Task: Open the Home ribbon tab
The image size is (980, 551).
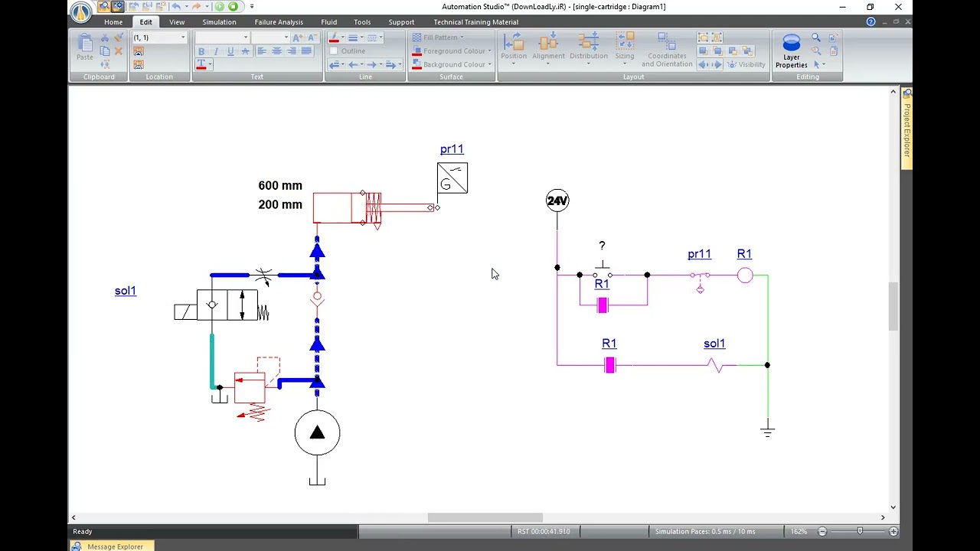Action: 113,21
